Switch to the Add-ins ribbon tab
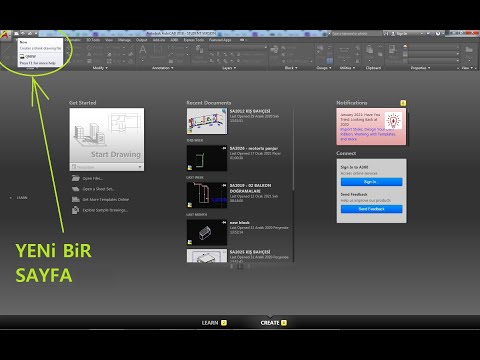The image size is (480, 360). 159,40
